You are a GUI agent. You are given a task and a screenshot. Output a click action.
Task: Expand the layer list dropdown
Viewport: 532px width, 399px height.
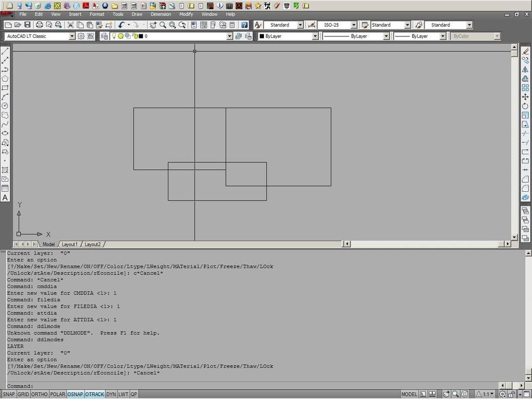tap(229, 36)
